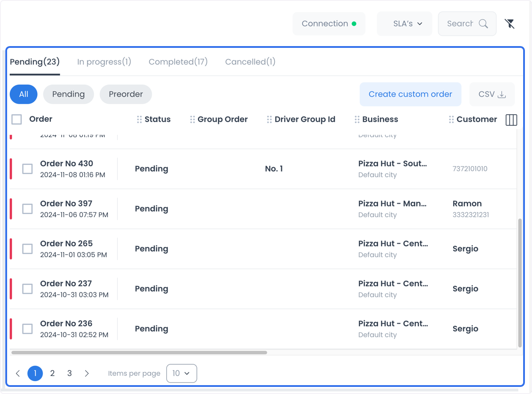Expand the SLA's dropdown

[x=404, y=24]
